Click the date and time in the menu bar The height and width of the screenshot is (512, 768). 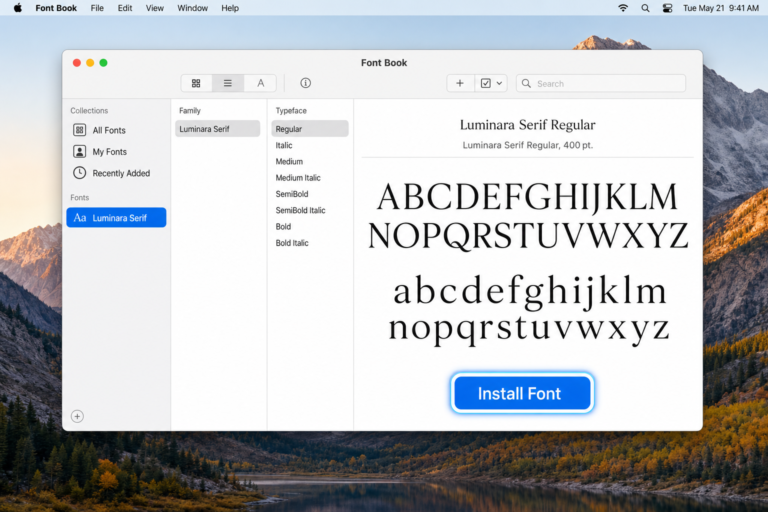click(x=720, y=8)
